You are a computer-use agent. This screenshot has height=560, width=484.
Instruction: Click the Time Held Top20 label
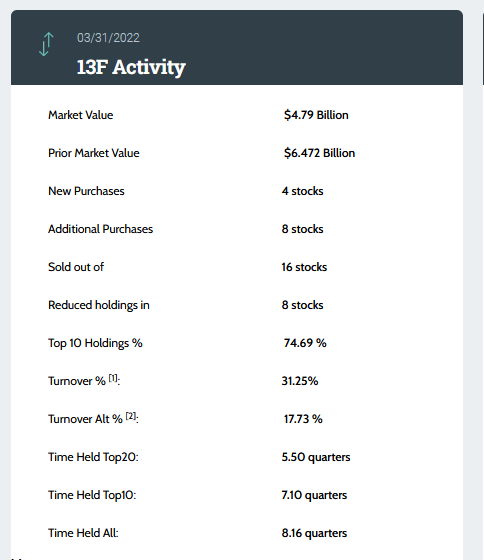93,457
